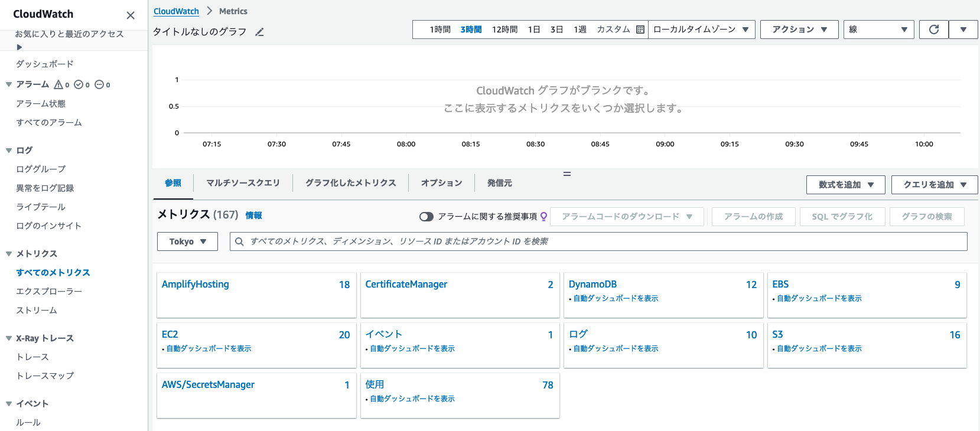This screenshot has height=431, width=980.
Task: Open エクスプローラー under metrics
Action: coord(49,292)
